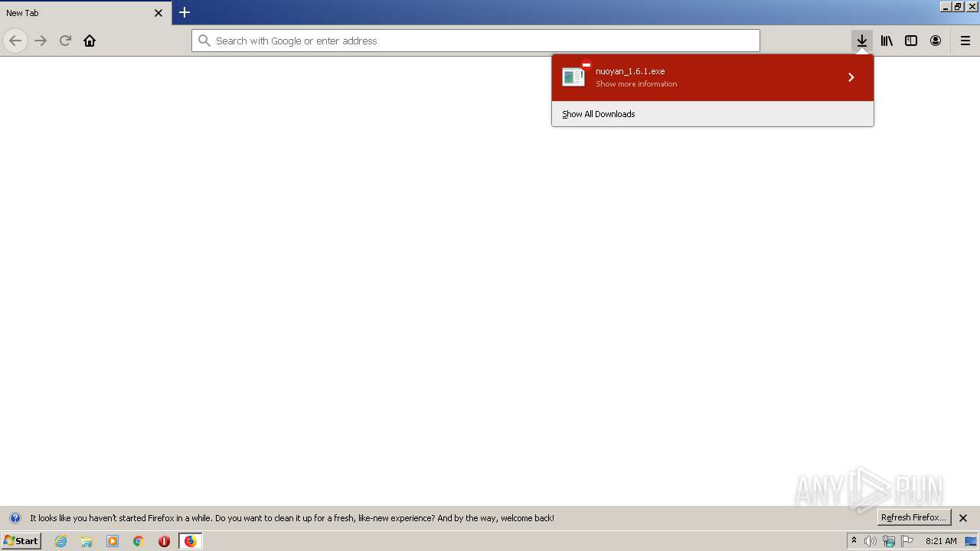Image resolution: width=980 pixels, height=551 pixels.
Task: Select Firefox taskbar button
Action: 190,541
